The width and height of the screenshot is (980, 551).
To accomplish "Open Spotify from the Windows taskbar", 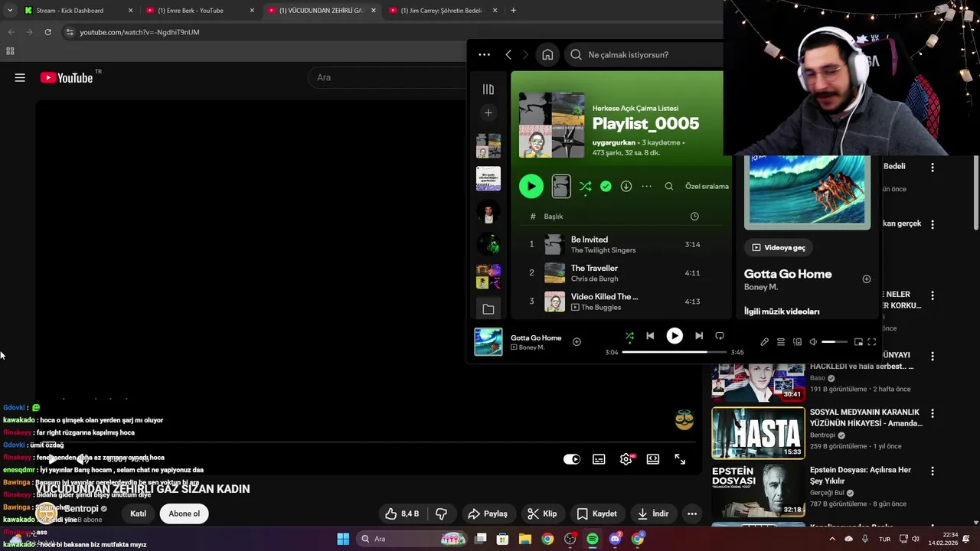I will point(593,539).
